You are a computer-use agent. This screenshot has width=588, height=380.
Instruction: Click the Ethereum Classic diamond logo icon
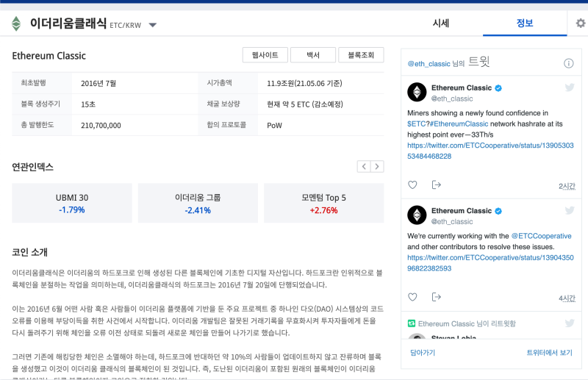click(16, 24)
